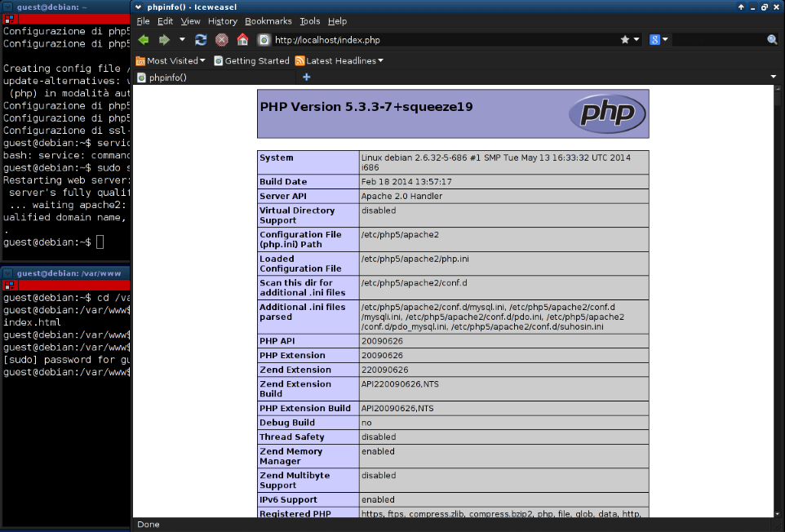785x532 pixels.
Task: Open the Edit menu
Action: 165,21
